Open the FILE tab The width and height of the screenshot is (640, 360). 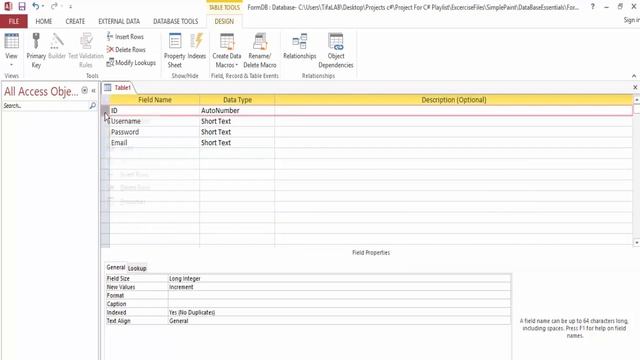[14, 21]
